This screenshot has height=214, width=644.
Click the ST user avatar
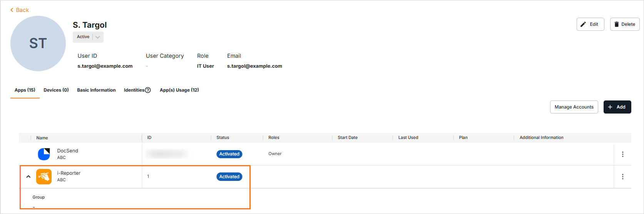click(38, 43)
